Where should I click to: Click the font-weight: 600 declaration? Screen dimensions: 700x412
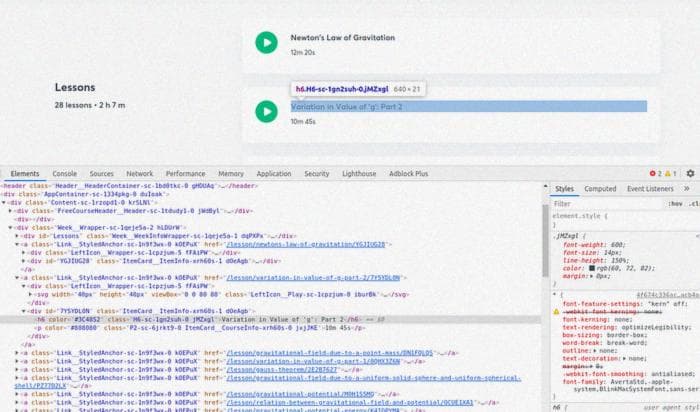click(594, 245)
